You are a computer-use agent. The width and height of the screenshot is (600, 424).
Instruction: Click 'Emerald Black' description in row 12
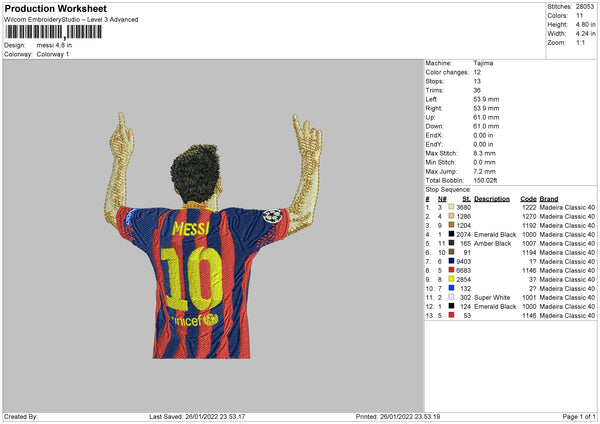pos(495,307)
